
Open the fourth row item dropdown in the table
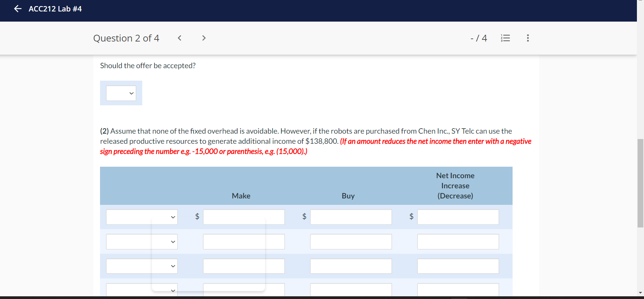click(x=142, y=290)
